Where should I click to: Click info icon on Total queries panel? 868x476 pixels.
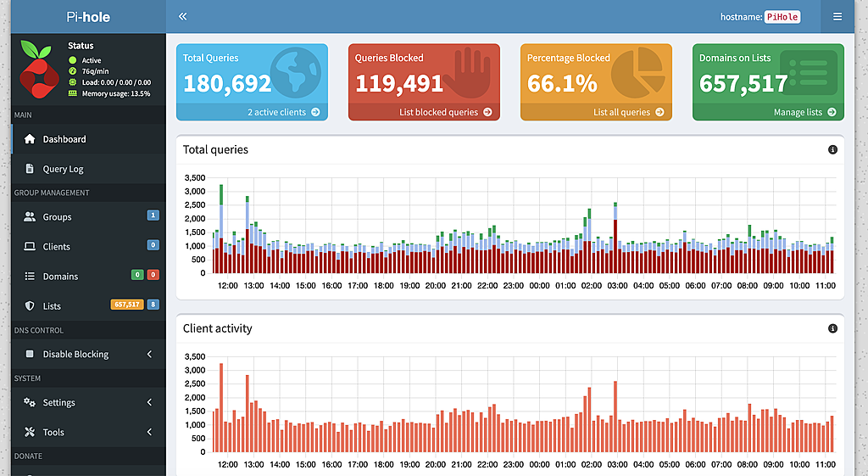coord(832,149)
